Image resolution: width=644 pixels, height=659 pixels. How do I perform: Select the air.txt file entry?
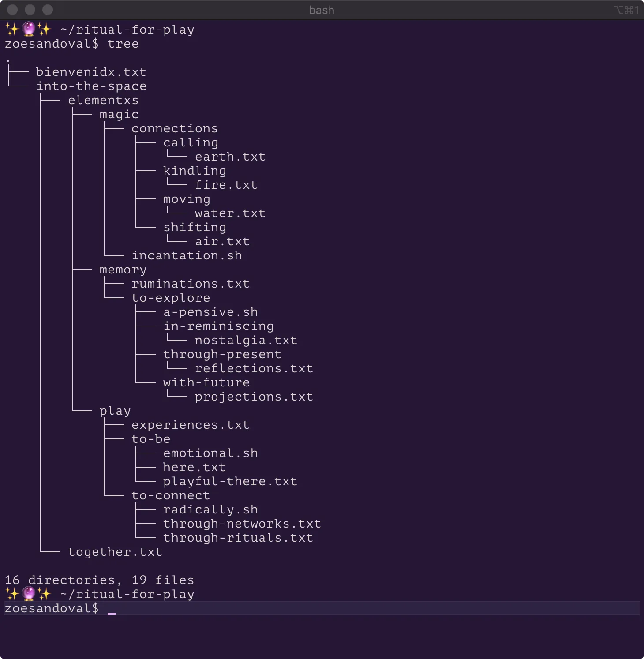click(x=222, y=242)
